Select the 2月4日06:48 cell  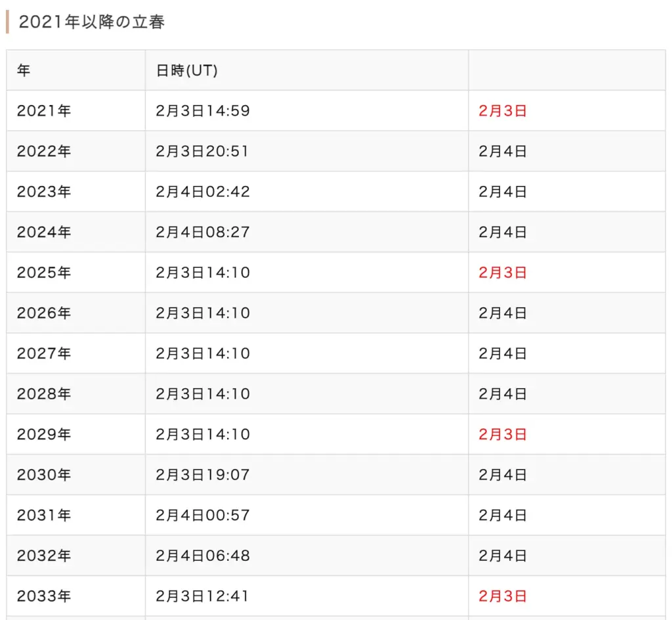203,556
